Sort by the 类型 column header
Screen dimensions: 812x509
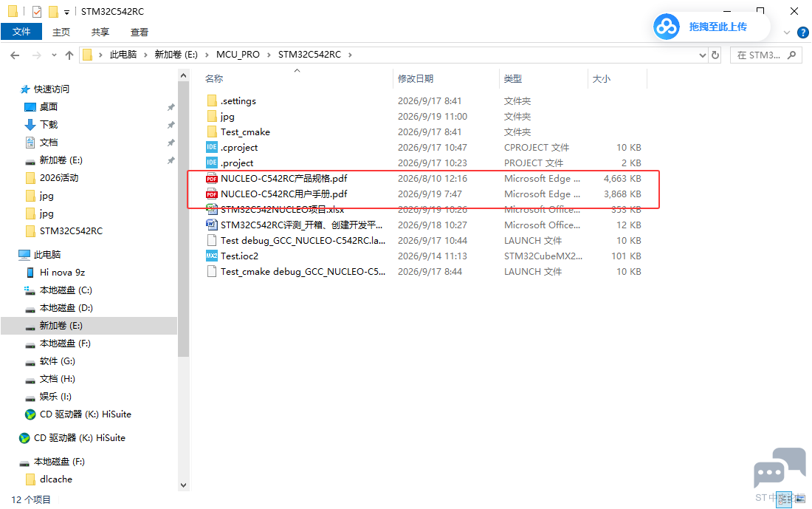click(x=513, y=79)
